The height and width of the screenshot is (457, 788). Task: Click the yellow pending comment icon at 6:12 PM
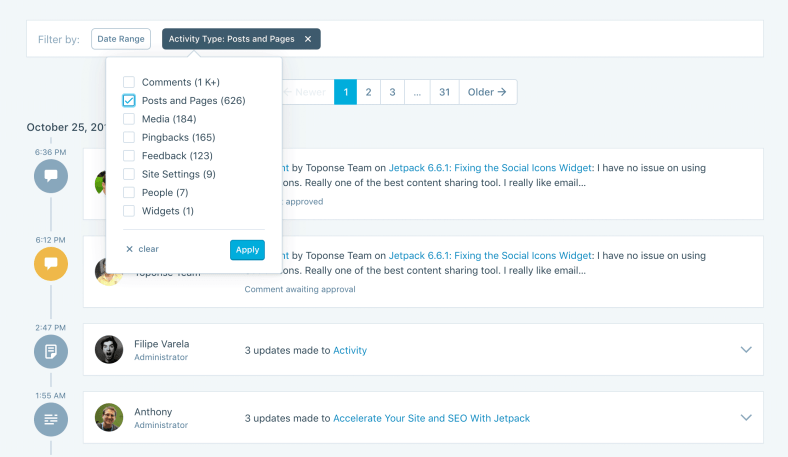click(x=50, y=264)
